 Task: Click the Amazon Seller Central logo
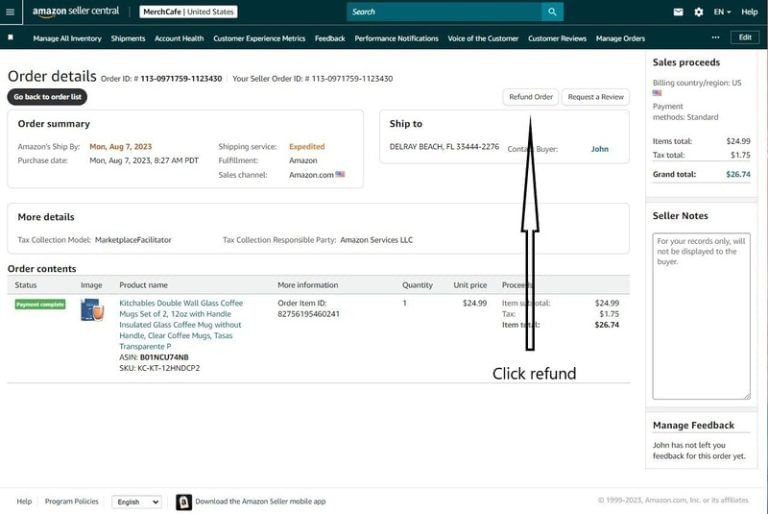coord(75,12)
